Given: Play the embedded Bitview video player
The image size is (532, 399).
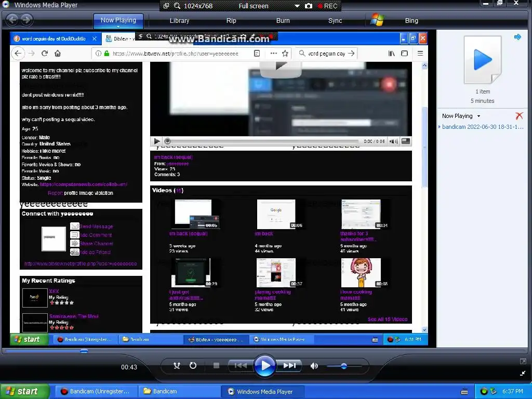Looking at the screenshot, I should (156, 141).
